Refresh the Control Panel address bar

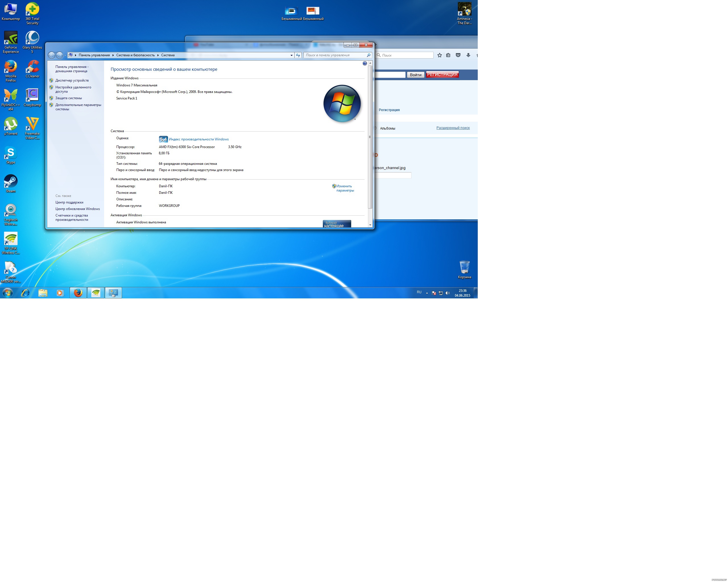(x=298, y=55)
